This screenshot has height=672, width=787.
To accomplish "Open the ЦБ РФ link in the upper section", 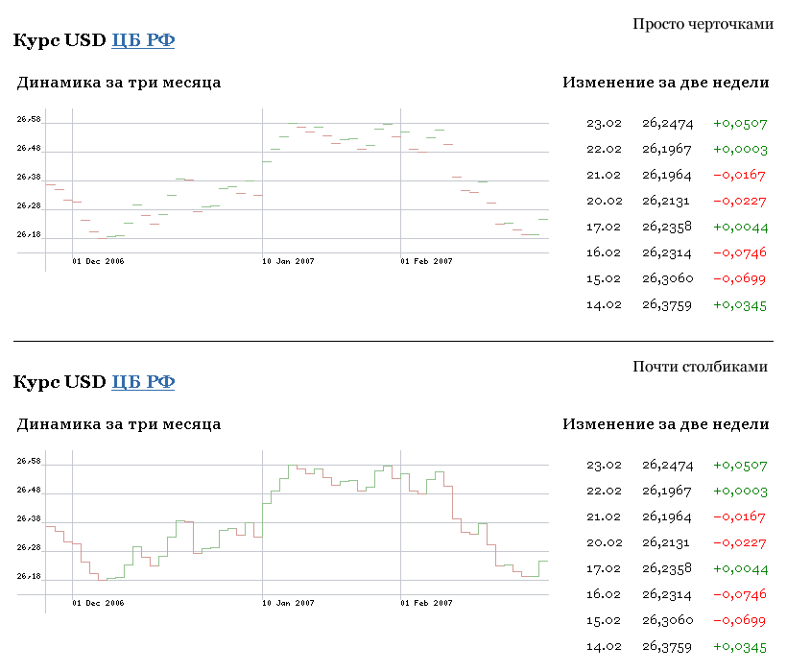I will click(x=143, y=40).
